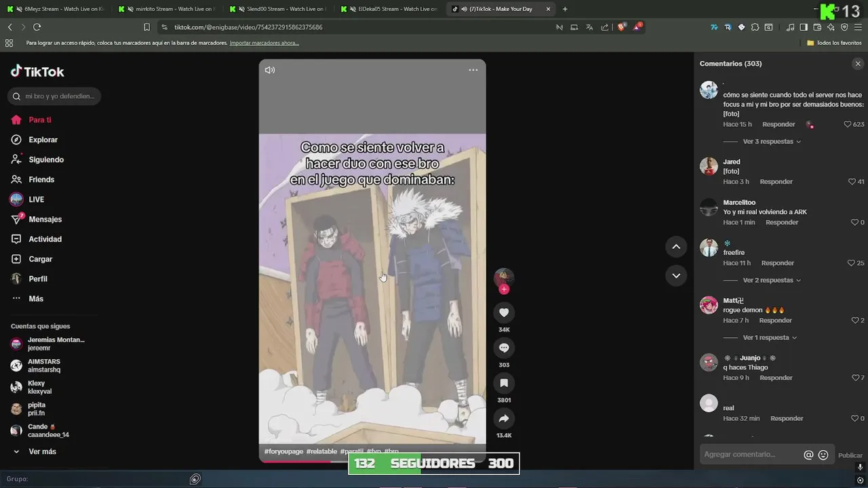Screen dimensions: 868x488
Task: Open the emoji picker in comment box
Action: [x=823, y=455]
